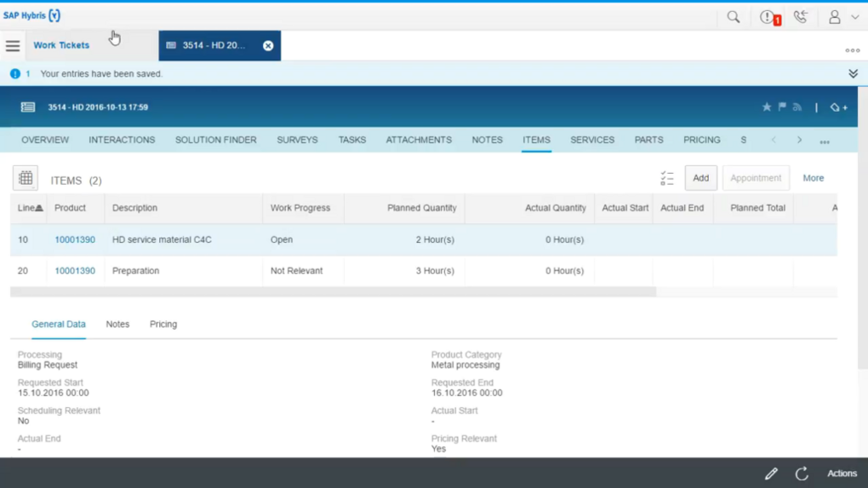Open the SURVEYS tab
This screenshot has width=868, height=488.
297,141
